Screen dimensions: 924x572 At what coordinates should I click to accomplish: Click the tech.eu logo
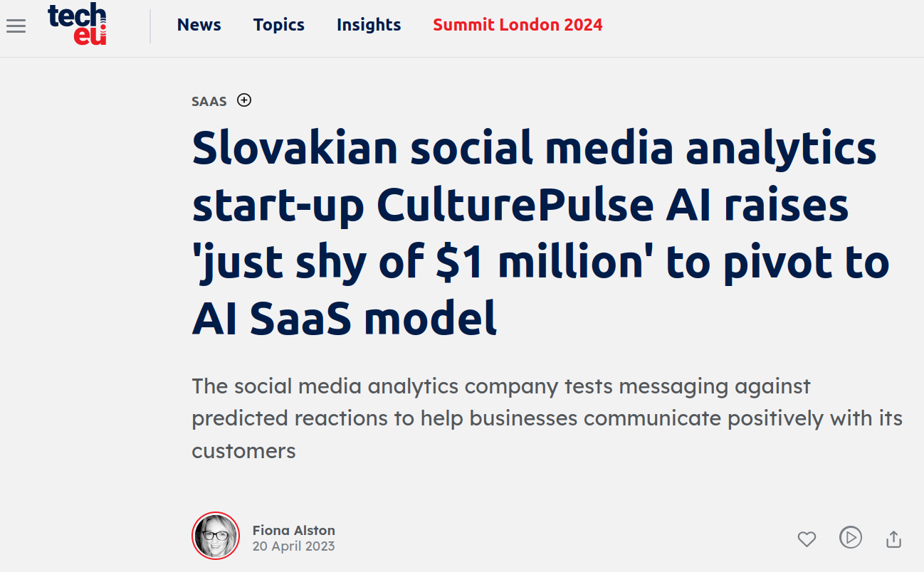point(77,24)
